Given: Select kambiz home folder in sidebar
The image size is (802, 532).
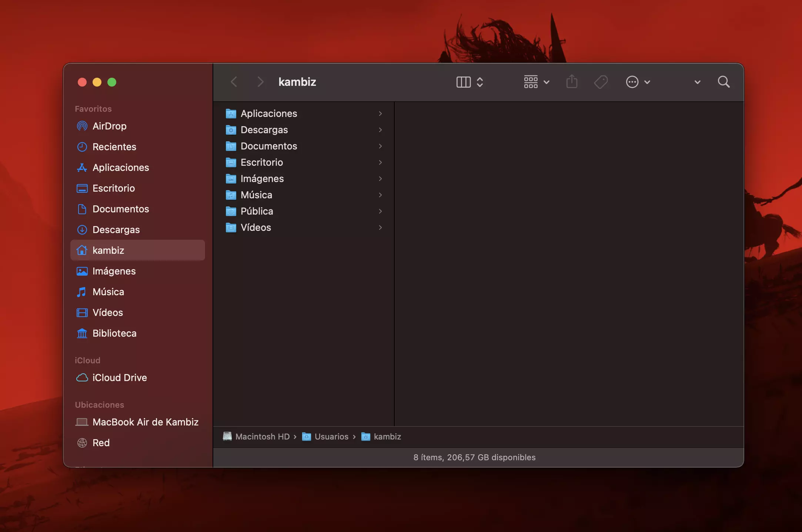Looking at the screenshot, I should click(137, 250).
